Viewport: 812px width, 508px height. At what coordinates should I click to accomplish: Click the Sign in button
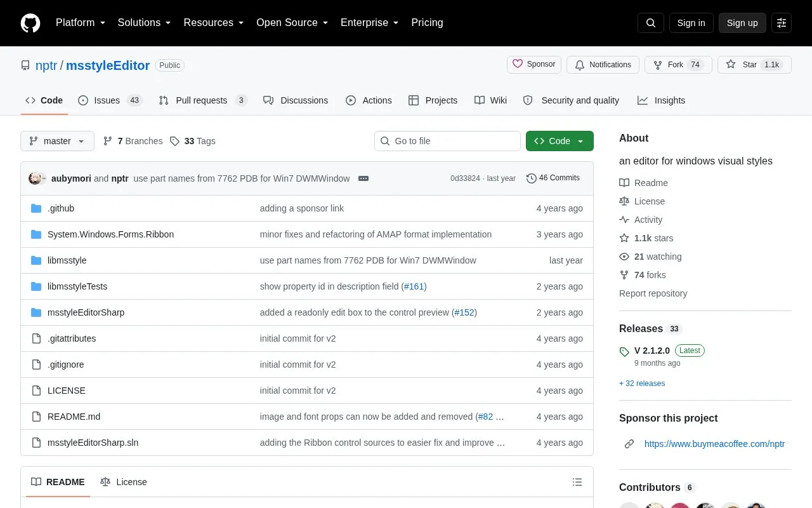coord(691,23)
